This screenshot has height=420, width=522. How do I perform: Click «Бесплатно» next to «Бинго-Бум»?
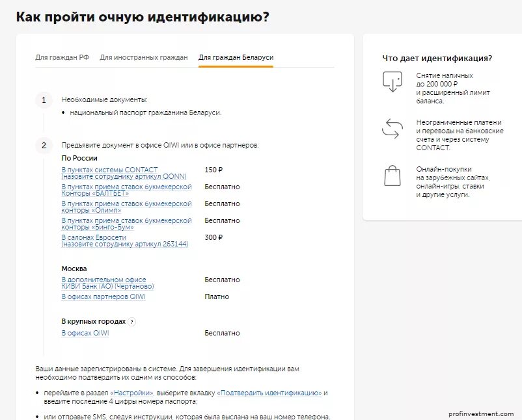coord(222,220)
